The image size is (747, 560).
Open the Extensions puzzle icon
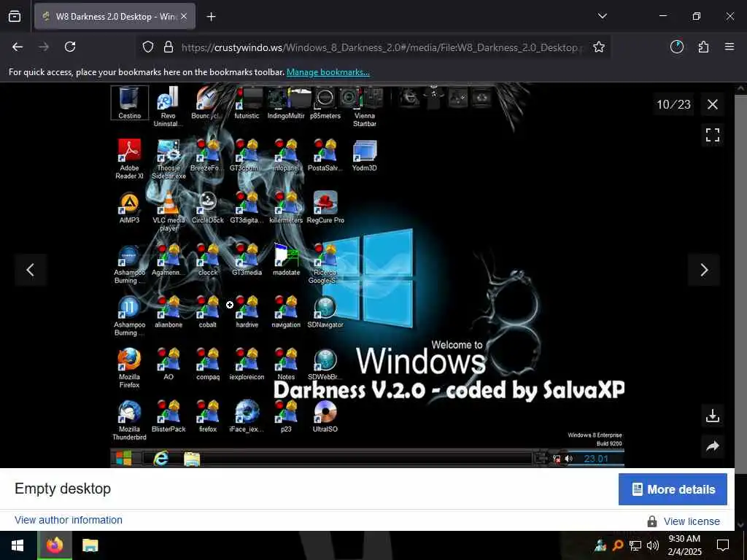[x=703, y=47]
